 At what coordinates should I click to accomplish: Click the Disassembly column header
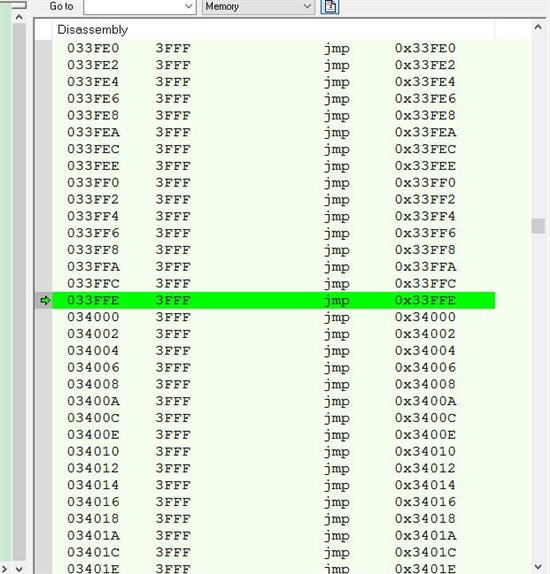(x=92, y=30)
